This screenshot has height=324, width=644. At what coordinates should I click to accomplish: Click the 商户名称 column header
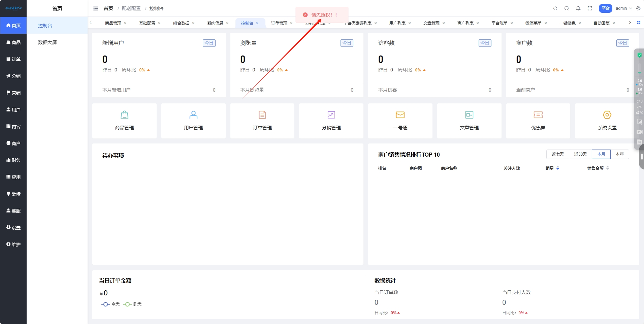(449, 168)
